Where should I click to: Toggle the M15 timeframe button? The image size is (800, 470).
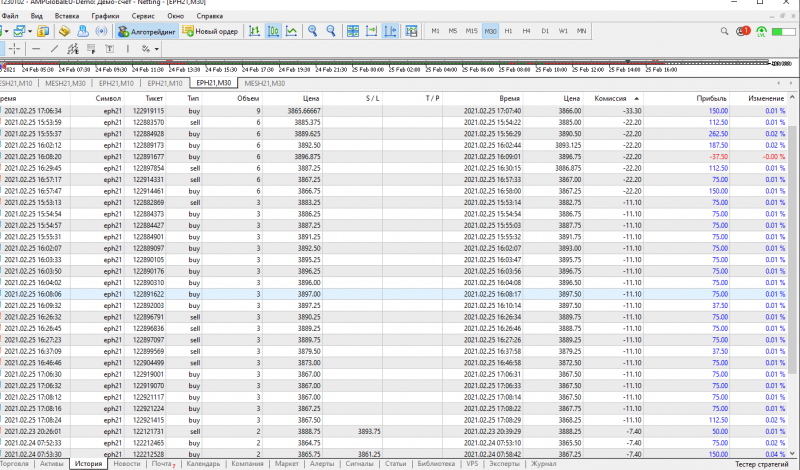[x=471, y=31]
